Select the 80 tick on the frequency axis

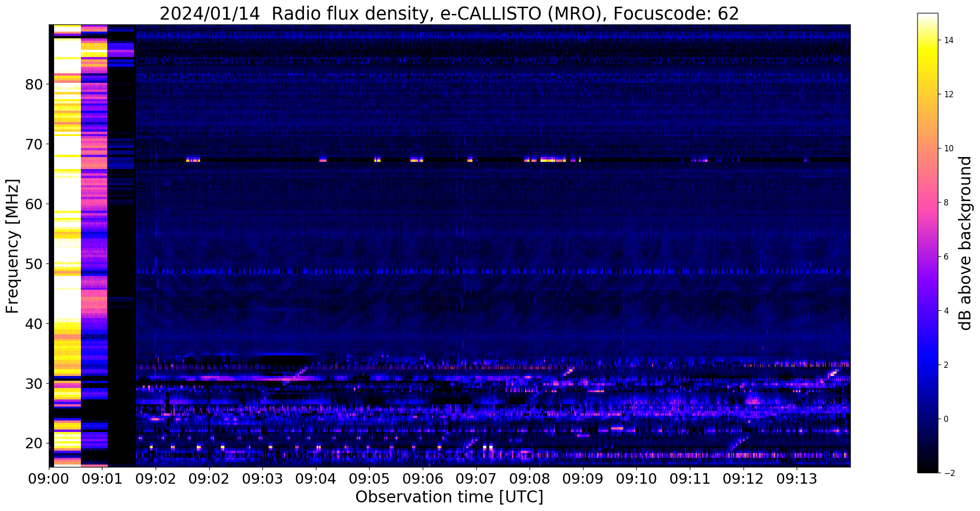(x=34, y=85)
